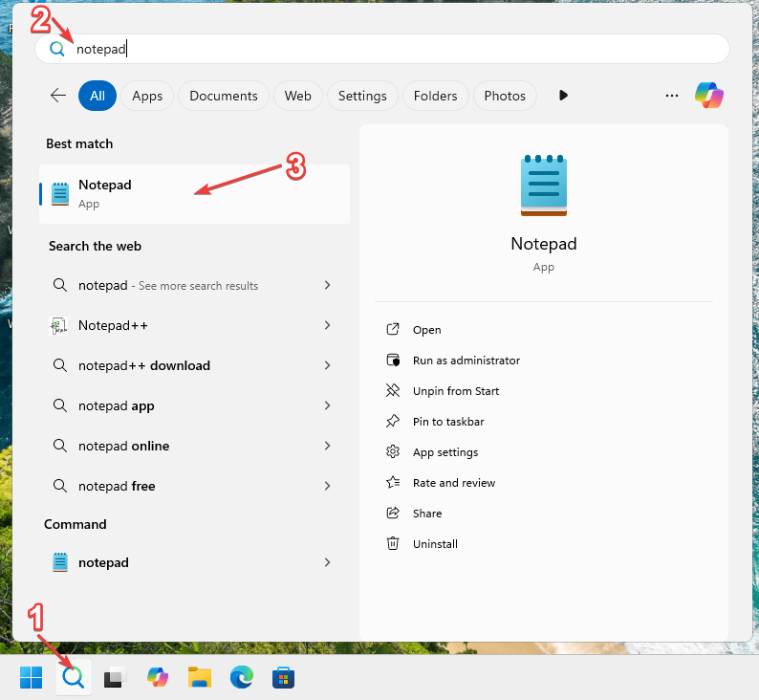This screenshot has width=759, height=700.
Task: Open the Start menu Windows logo
Action: coord(32,678)
